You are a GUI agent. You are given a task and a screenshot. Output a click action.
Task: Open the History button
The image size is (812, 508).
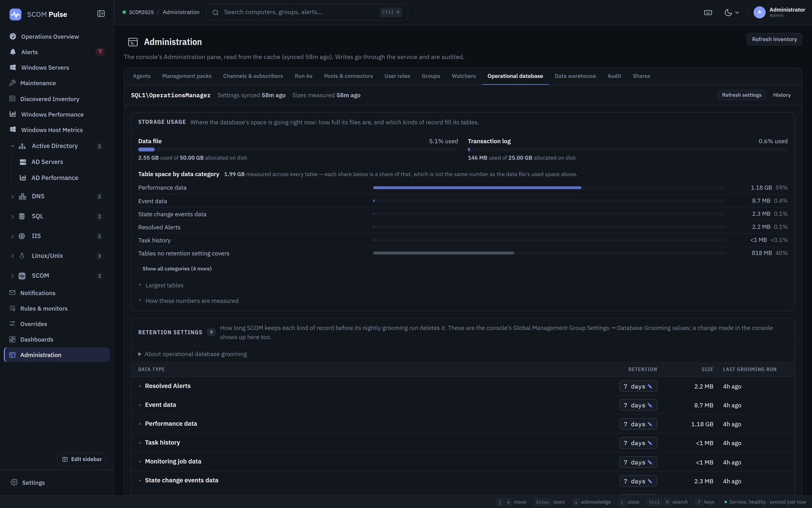click(782, 95)
